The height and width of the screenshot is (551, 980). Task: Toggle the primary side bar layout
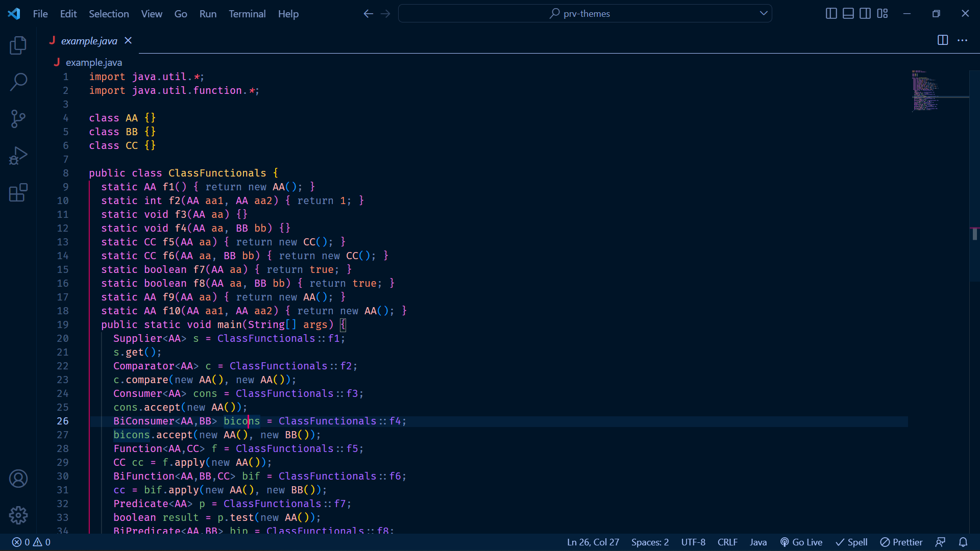[831, 14]
